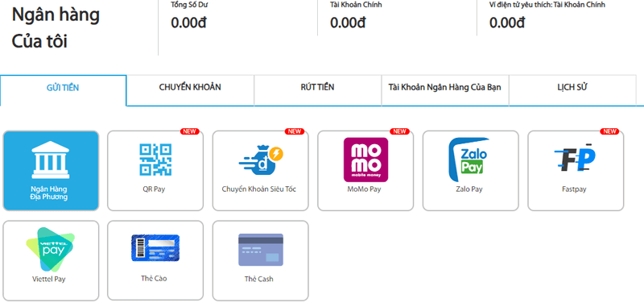Pick the MoMo Pay logo
The image size is (644, 307).
[365, 160]
